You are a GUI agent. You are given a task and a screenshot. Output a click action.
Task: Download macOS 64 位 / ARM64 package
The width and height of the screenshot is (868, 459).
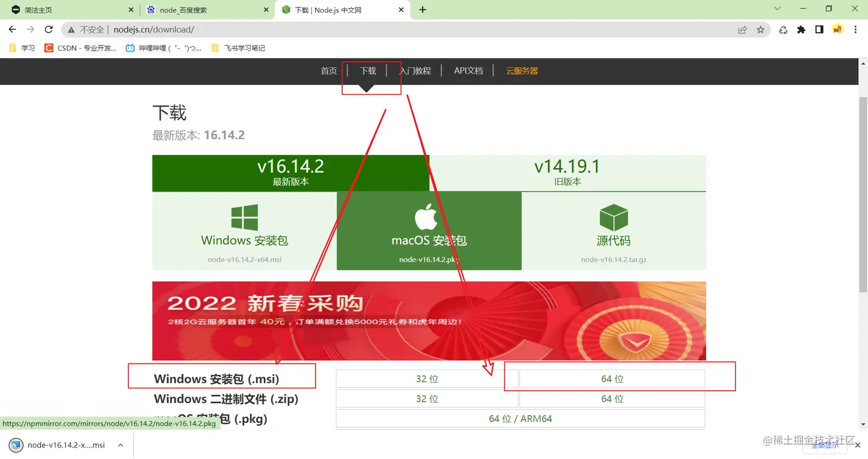[520, 419]
